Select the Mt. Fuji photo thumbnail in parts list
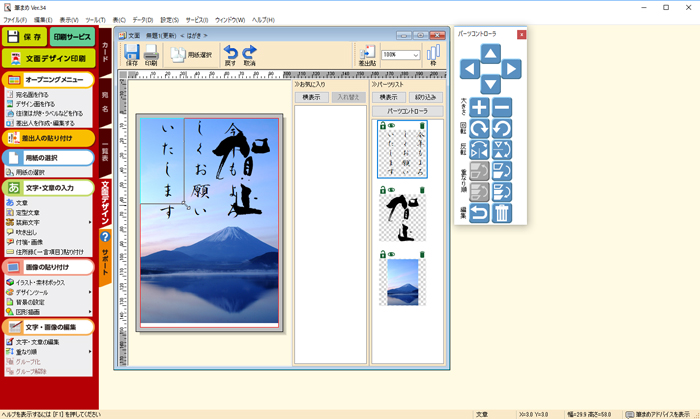This screenshot has height=419, width=700. 401,283
